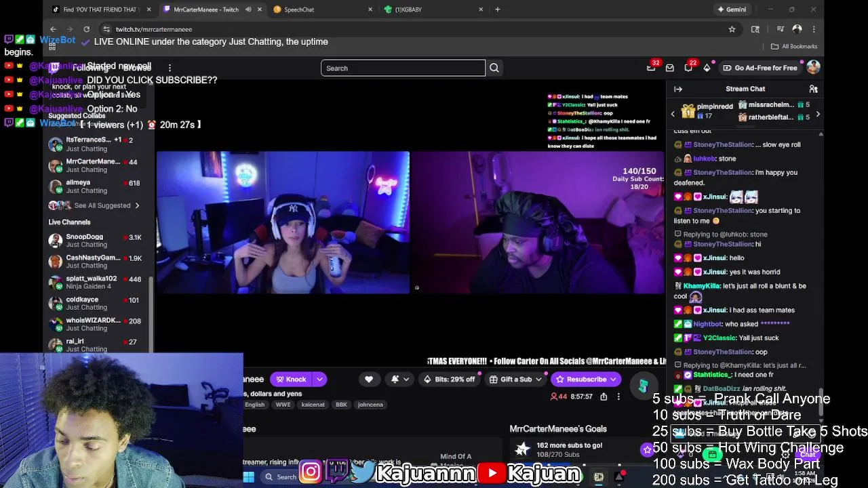868x488 pixels.
Task: Open the Twitch user avatar menu
Action: pyautogui.click(x=813, y=67)
